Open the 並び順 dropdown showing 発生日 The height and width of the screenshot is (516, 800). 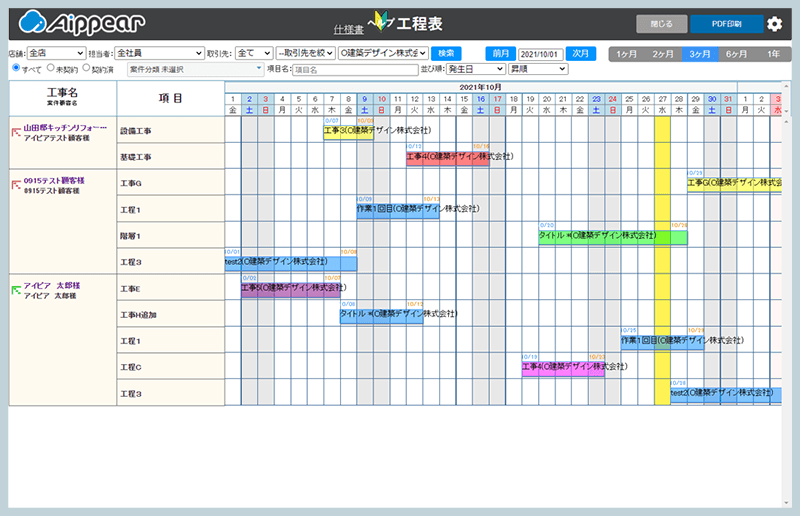476,69
